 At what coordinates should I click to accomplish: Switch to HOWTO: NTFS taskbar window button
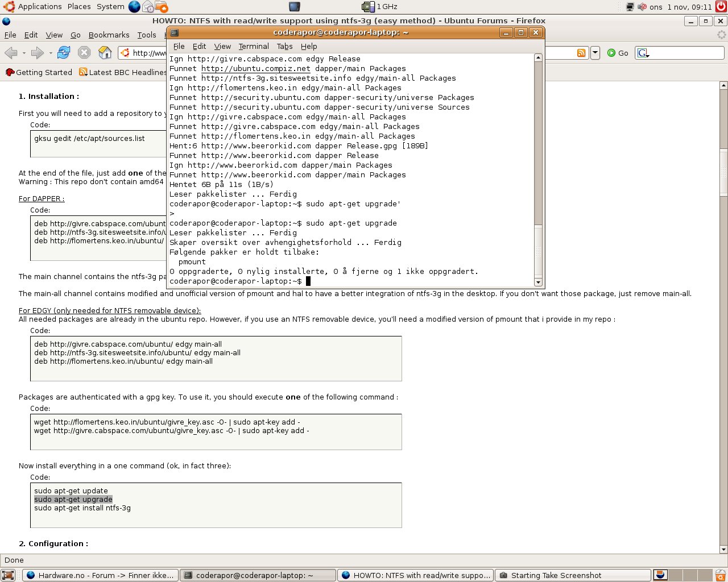[x=415, y=575]
